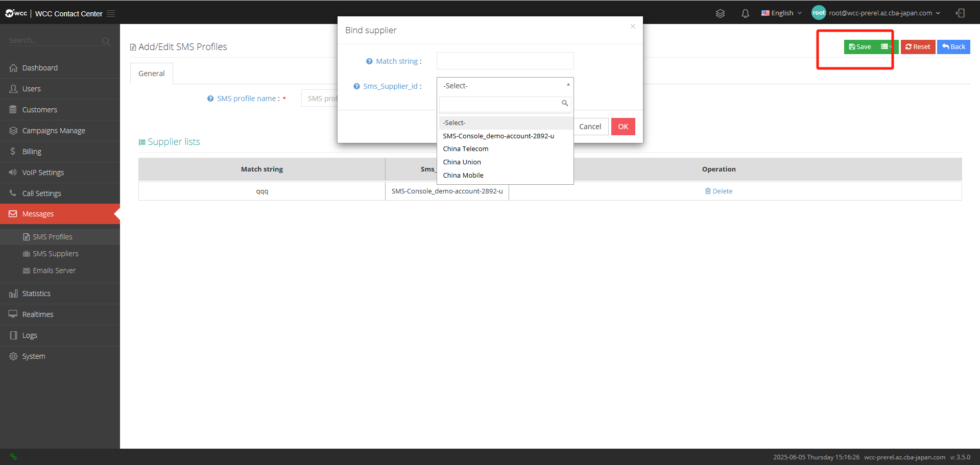Click the root user avatar
980x465 pixels.
pos(819,13)
